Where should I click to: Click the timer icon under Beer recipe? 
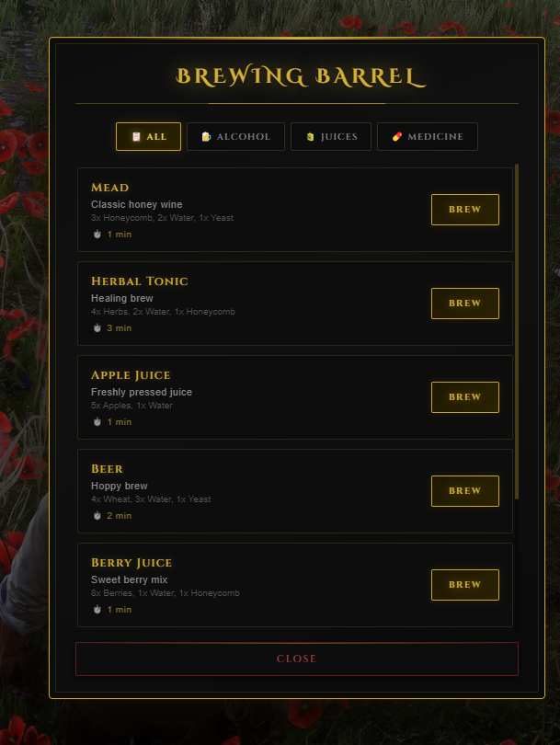pyautogui.click(x=97, y=516)
